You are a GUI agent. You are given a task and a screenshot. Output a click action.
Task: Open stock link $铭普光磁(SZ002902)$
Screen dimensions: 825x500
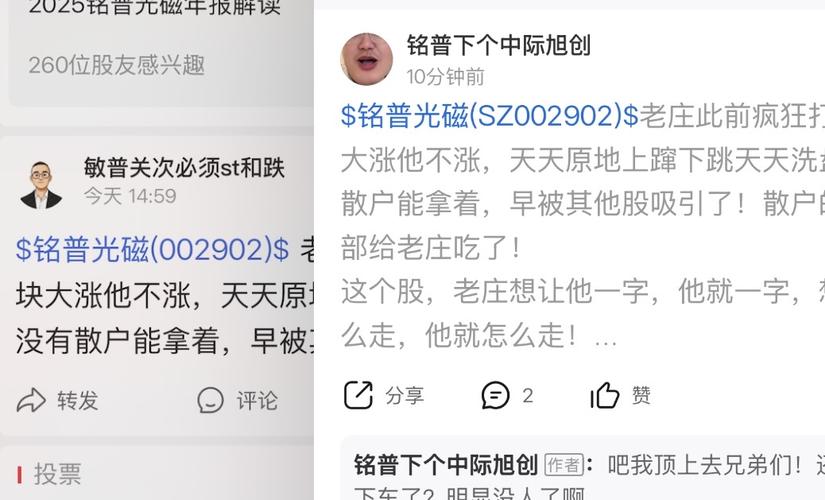(x=489, y=115)
